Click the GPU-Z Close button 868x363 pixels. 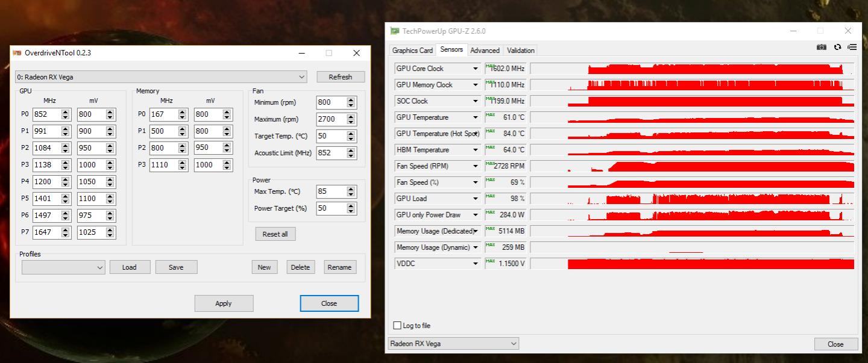[x=835, y=344]
